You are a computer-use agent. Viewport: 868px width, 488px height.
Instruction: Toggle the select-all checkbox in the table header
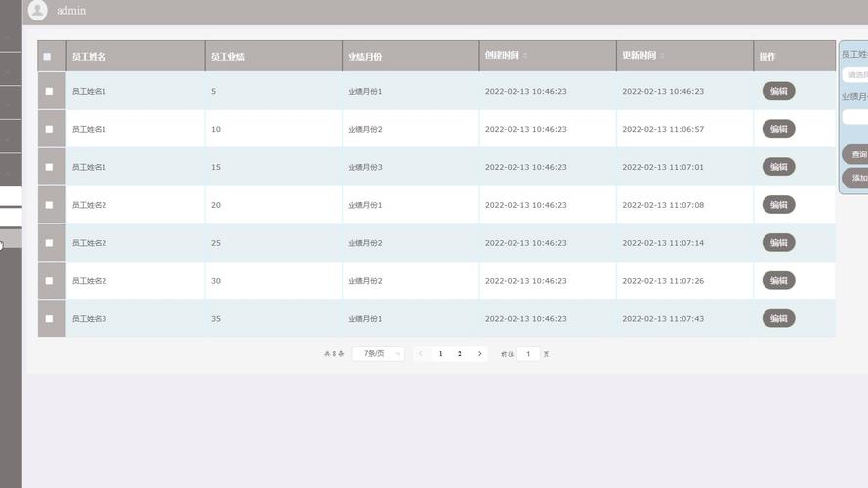47,57
